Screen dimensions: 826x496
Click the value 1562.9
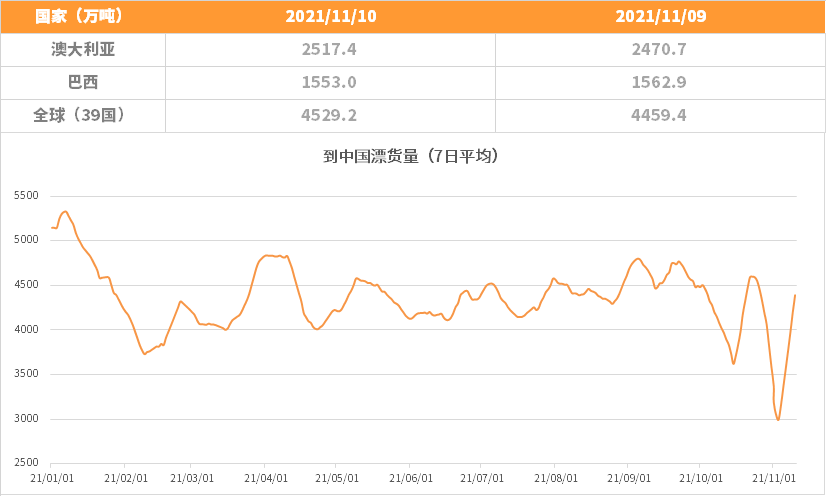(x=659, y=82)
